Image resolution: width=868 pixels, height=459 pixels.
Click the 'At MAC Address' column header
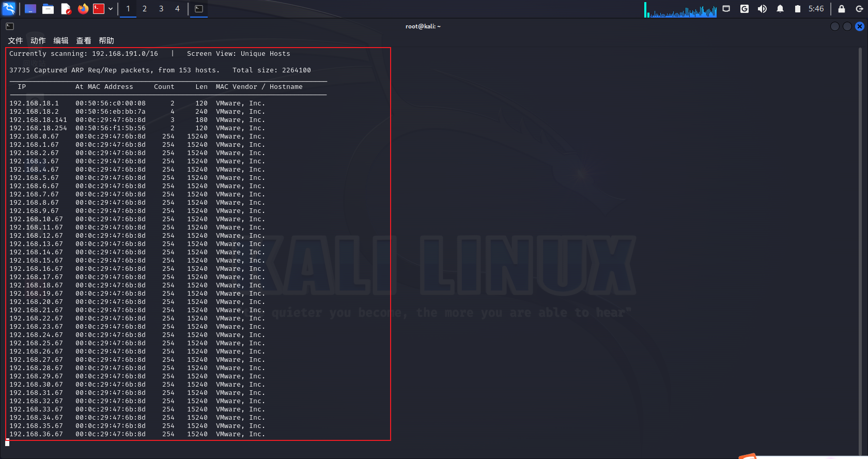(104, 87)
